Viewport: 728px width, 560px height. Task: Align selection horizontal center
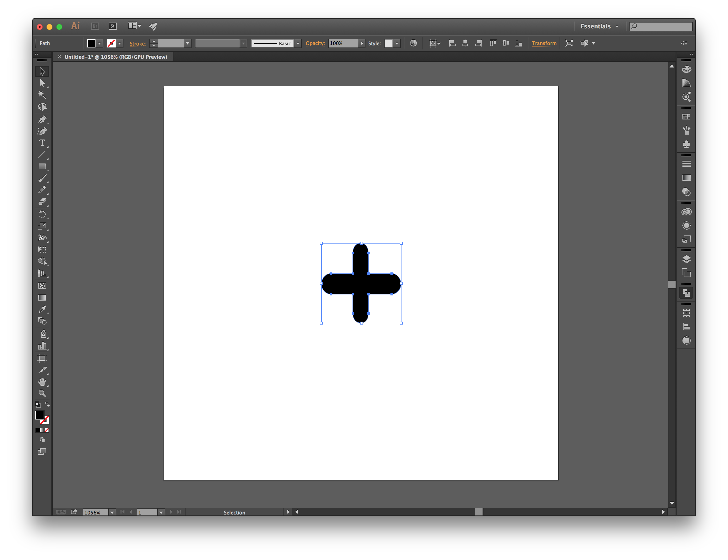[x=465, y=43]
